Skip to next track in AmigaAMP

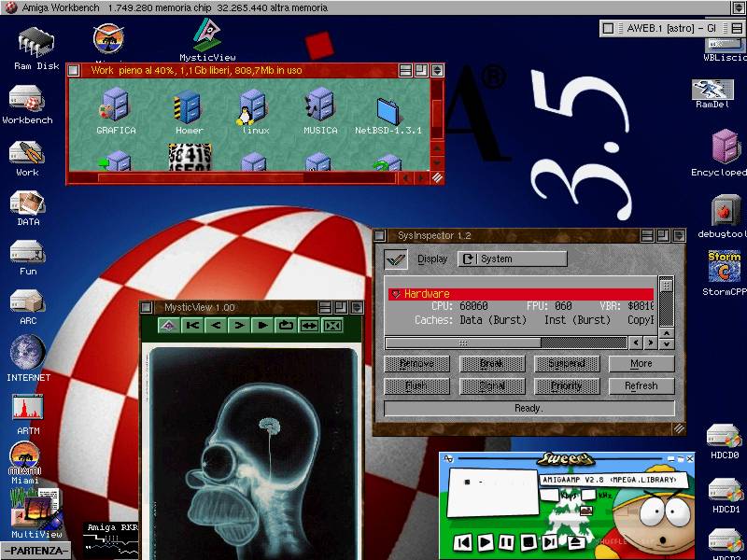(550, 542)
